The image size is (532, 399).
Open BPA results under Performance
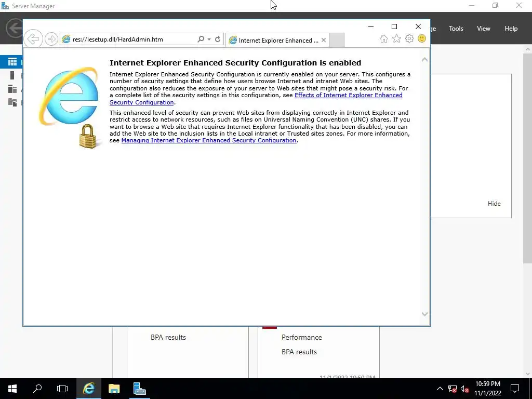[x=299, y=352]
